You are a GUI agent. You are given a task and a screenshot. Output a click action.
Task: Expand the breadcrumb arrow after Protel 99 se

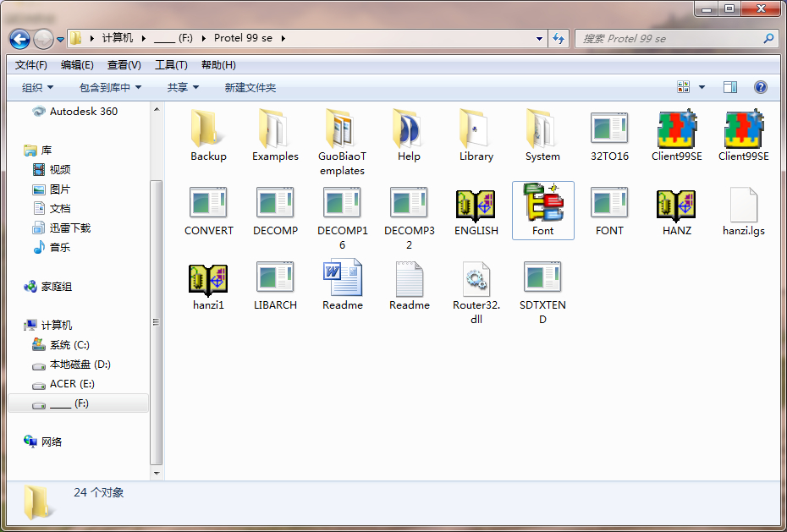[283, 39]
